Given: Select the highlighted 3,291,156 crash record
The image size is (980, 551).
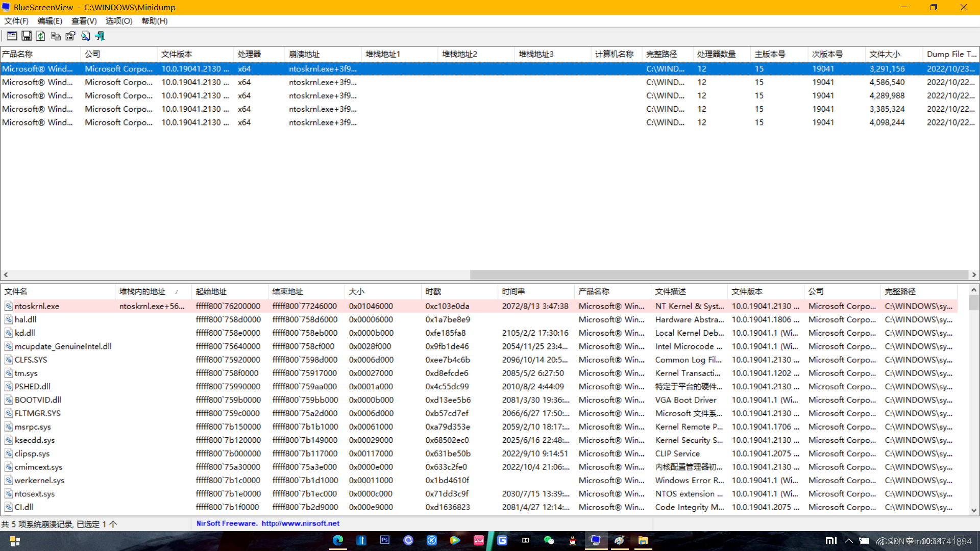Looking at the screenshot, I should point(489,68).
